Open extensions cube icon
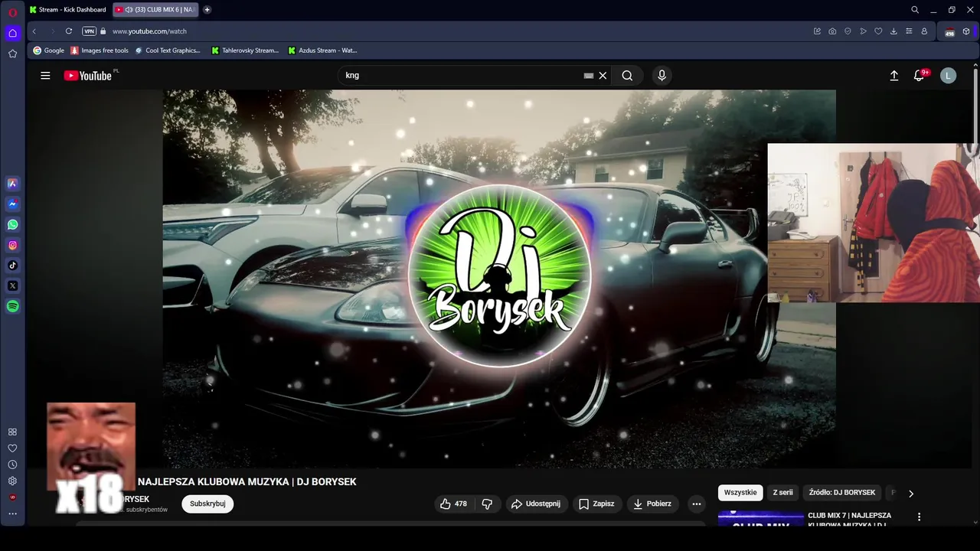The height and width of the screenshot is (551, 980). (966, 31)
